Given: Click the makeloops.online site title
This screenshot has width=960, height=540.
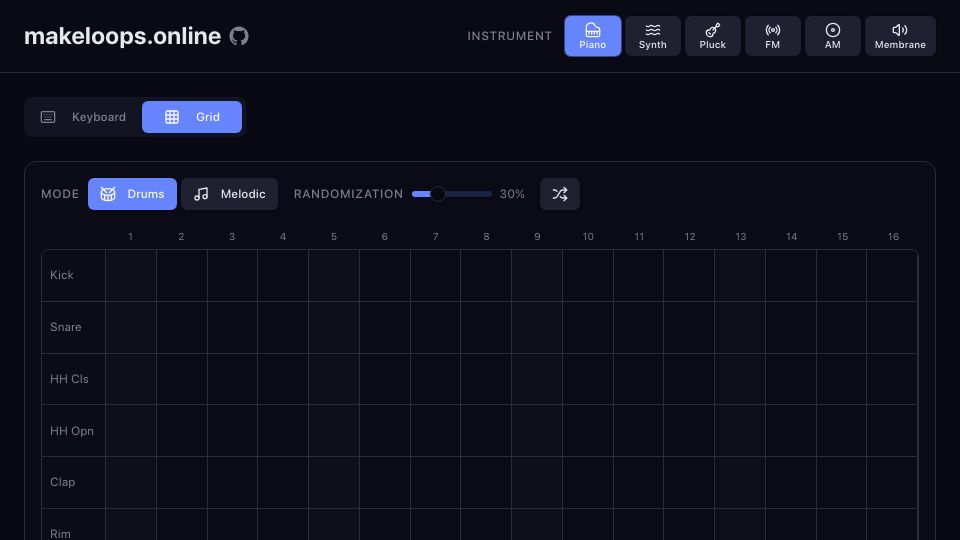Looking at the screenshot, I should pyautogui.click(x=122, y=36).
